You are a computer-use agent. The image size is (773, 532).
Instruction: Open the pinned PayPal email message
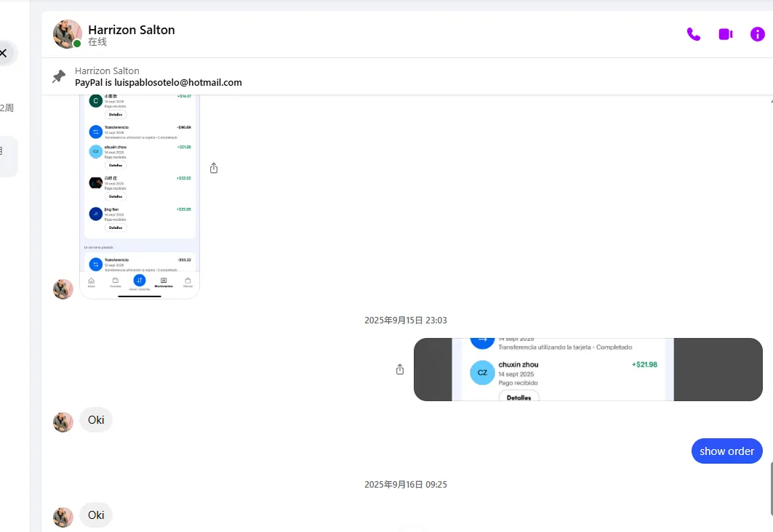[x=159, y=82]
